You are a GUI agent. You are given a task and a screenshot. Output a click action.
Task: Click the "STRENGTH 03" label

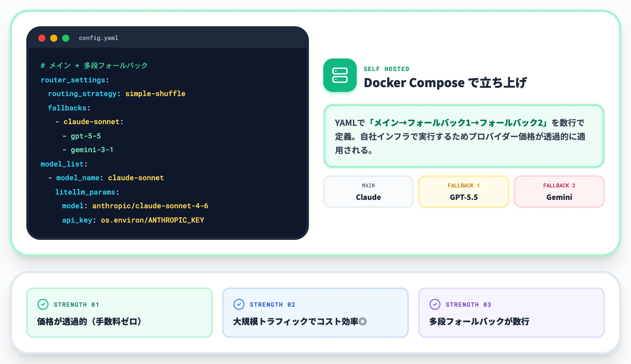(x=468, y=305)
